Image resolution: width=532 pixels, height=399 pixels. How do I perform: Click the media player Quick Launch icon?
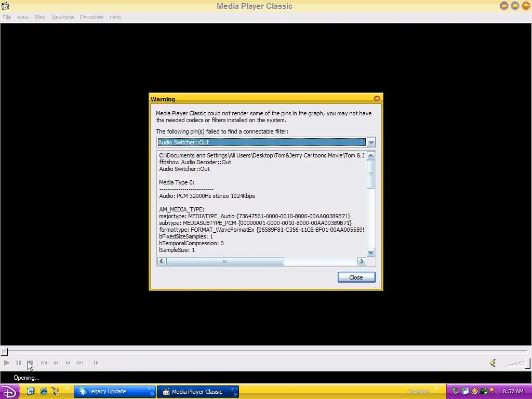point(55,391)
